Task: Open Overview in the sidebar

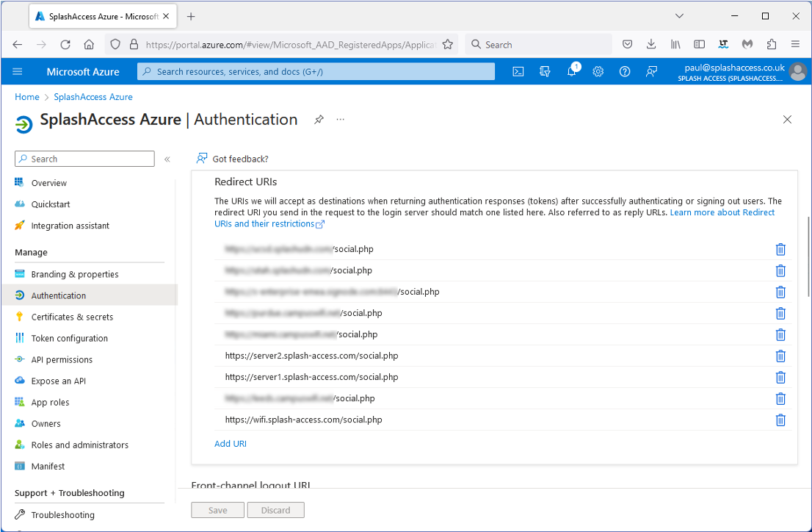Action: (x=48, y=183)
